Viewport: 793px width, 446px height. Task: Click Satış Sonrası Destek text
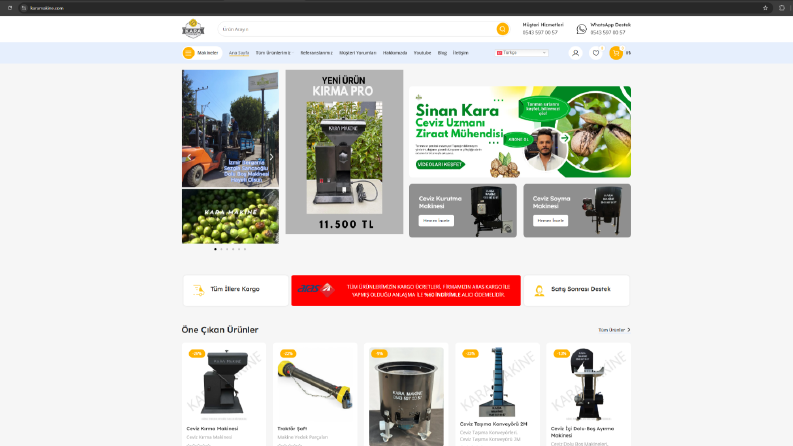click(581, 289)
